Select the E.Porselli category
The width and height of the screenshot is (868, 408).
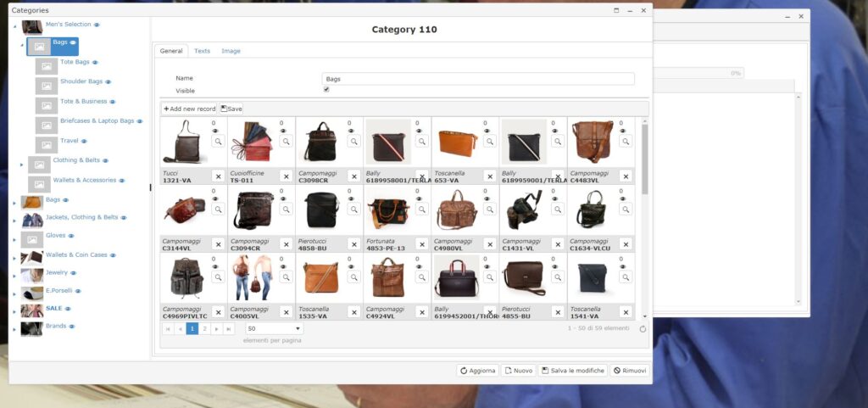(60, 290)
